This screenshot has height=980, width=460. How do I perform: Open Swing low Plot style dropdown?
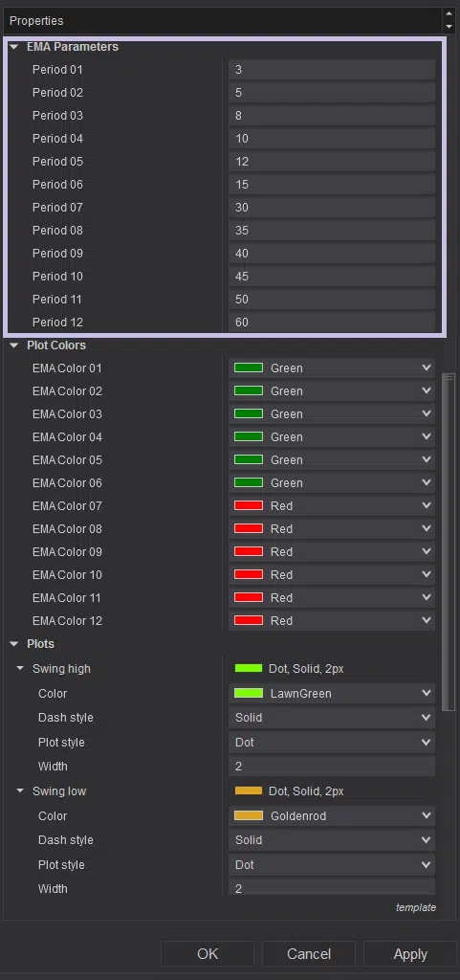click(x=332, y=865)
